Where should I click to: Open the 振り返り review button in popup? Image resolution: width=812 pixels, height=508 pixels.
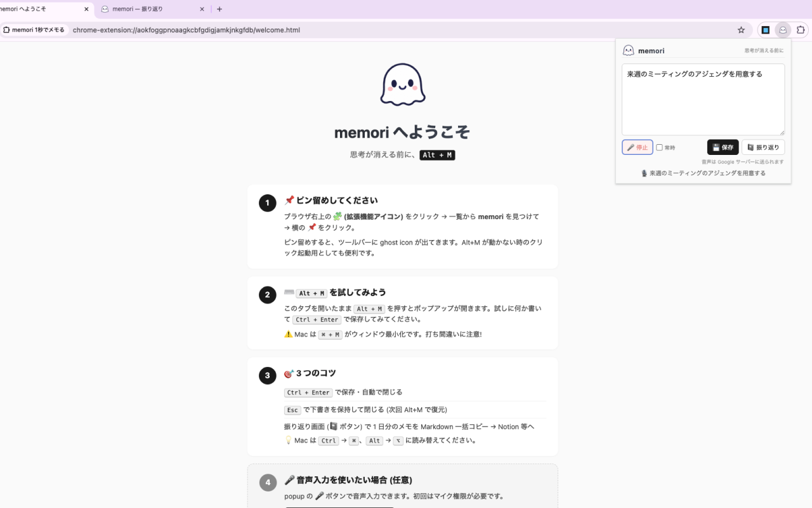pos(763,147)
